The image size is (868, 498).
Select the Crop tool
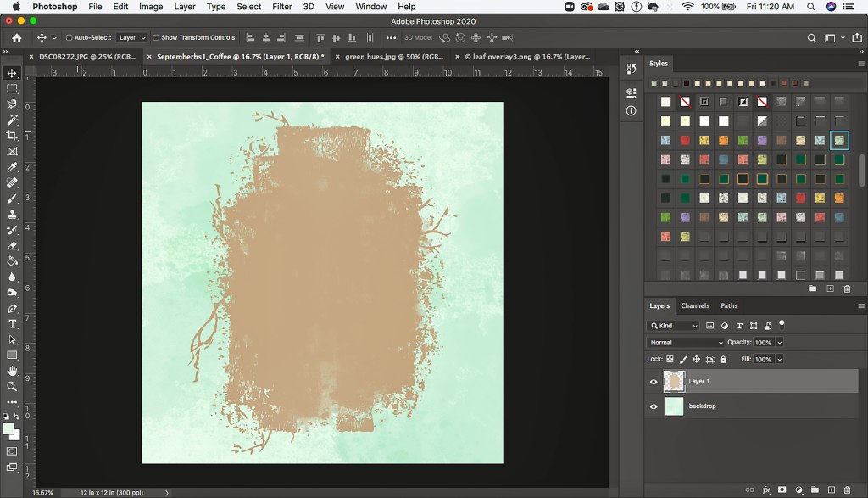coord(12,136)
